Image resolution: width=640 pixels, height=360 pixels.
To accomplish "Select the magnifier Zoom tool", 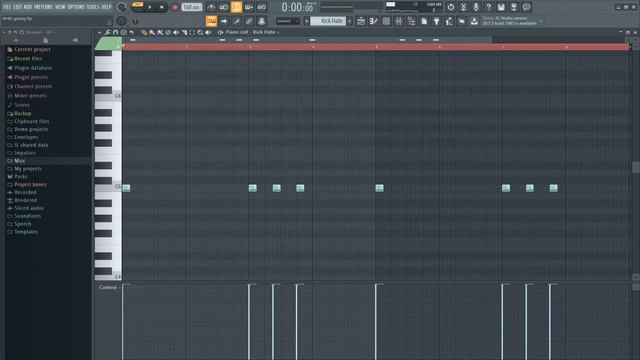I will click(x=200, y=32).
